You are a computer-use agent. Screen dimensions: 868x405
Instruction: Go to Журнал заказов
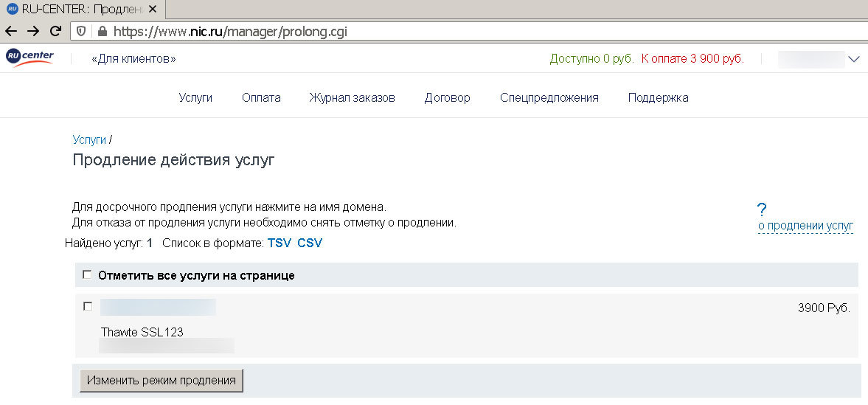(352, 97)
